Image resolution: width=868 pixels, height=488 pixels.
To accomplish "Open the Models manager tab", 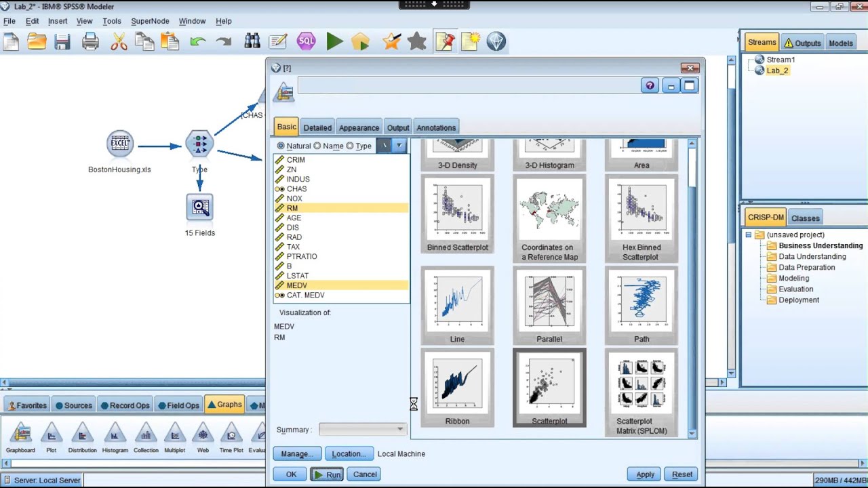I will (841, 43).
